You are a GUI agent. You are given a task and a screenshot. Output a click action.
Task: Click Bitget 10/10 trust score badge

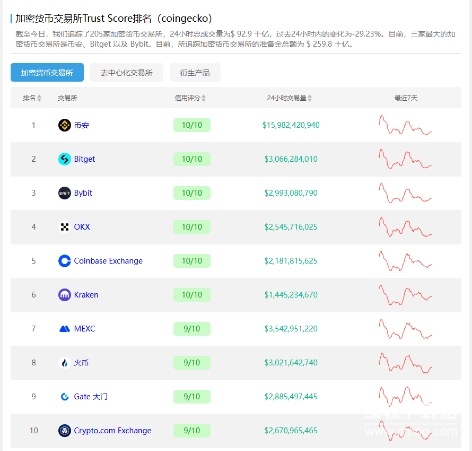click(192, 159)
